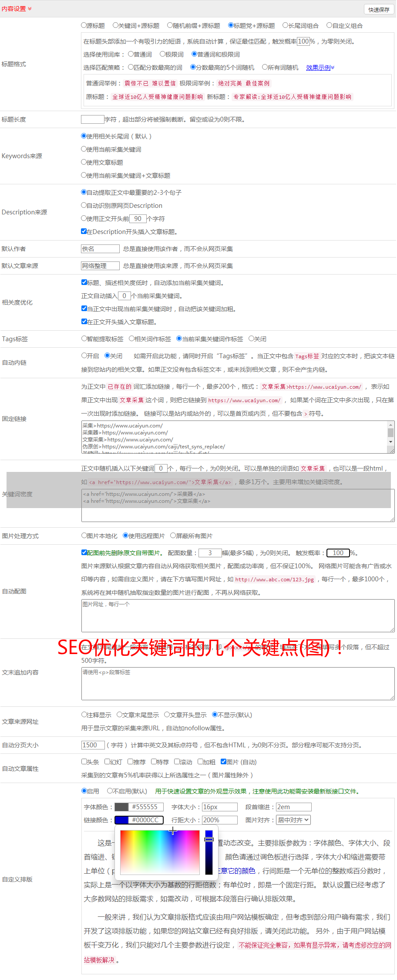Click the 字体颜色 #555555 swatch

[x=121, y=807]
